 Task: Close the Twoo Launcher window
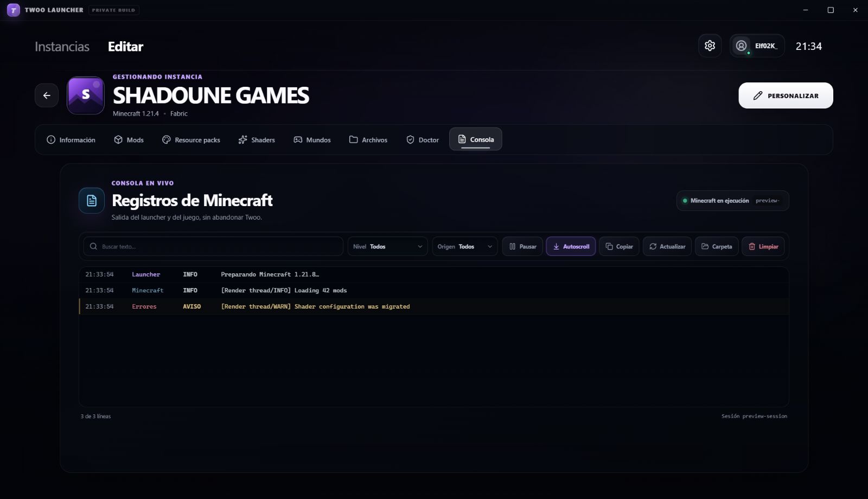tap(856, 10)
